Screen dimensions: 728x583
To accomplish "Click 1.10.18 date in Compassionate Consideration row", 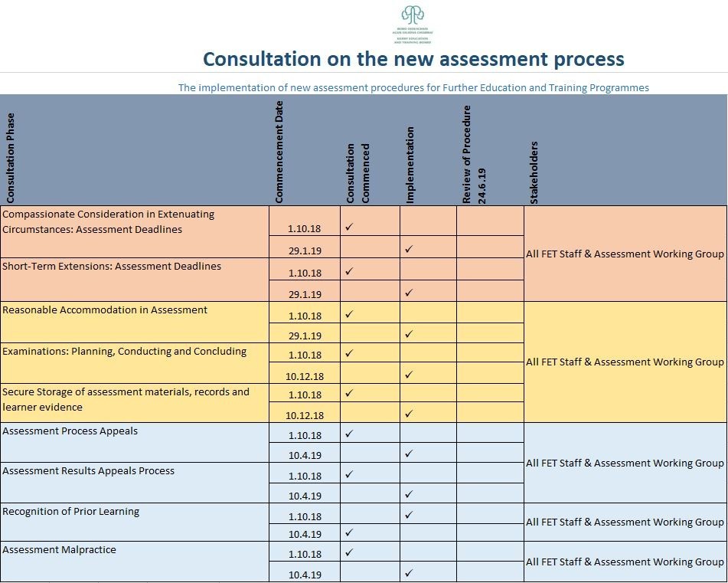I will [305, 228].
